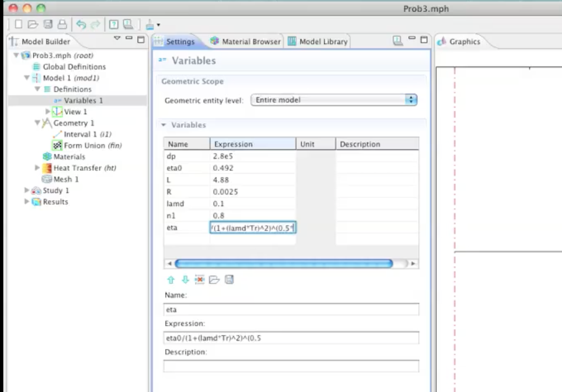This screenshot has width=562, height=392.
Task: Click the Open file toolbar icon
Action: (33, 24)
